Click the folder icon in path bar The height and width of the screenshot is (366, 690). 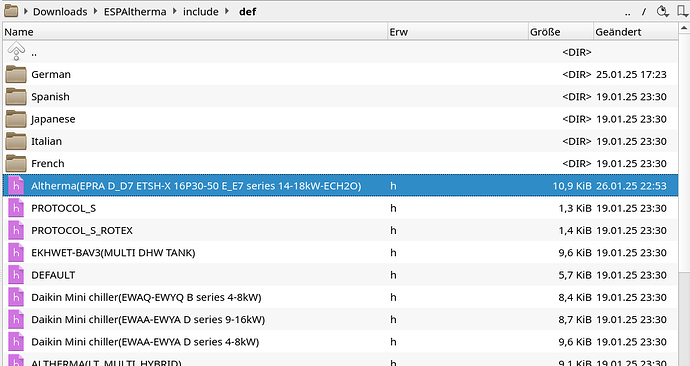[x=11, y=11]
